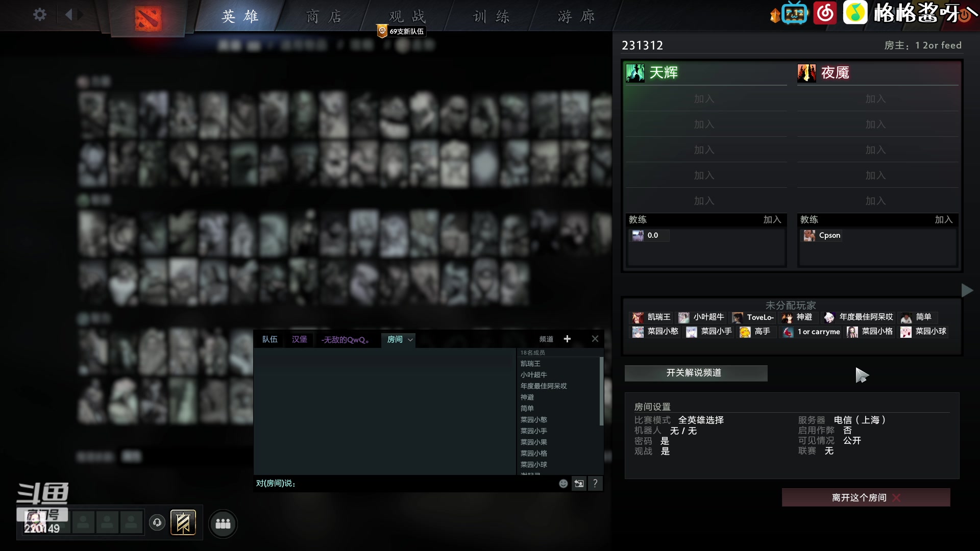Open chat help question mark icon
This screenshot has width=980, height=551.
595,484
